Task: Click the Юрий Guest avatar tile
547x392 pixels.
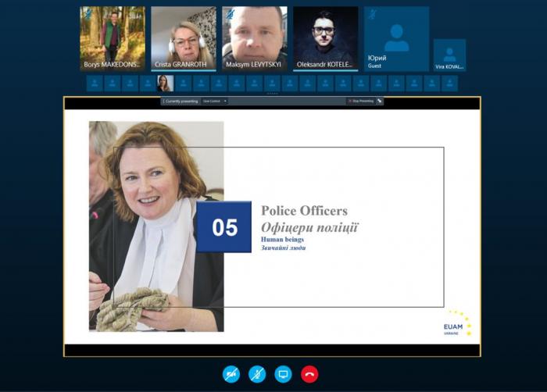Action: click(x=396, y=39)
